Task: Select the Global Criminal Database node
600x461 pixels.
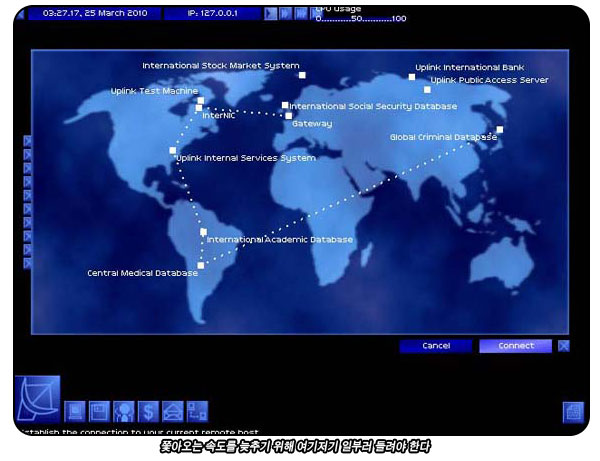Action: [x=500, y=129]
